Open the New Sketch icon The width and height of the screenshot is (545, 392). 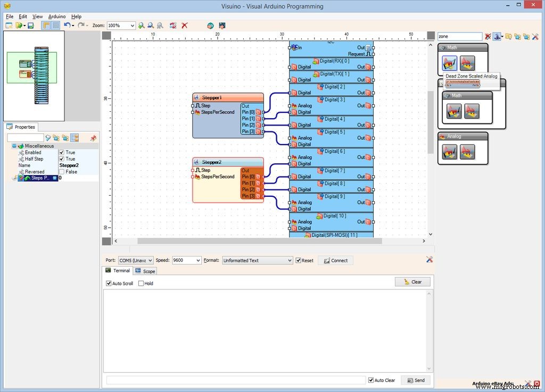(x=10, y=25)
